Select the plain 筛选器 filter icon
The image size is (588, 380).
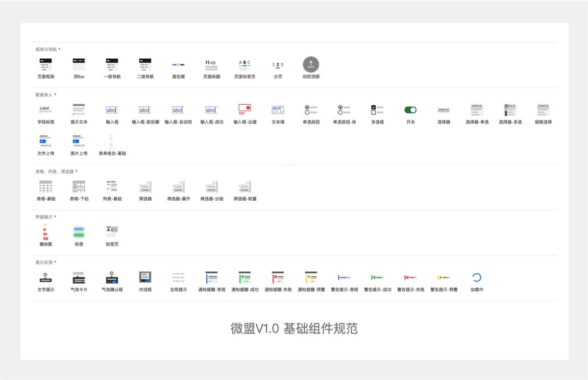[x=145, y=187]
